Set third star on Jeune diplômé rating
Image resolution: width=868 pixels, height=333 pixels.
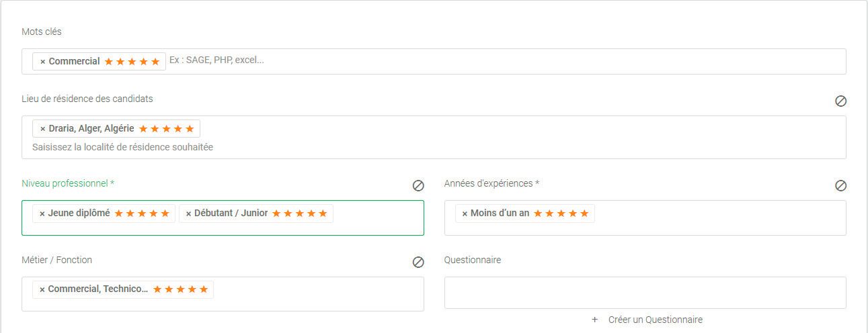(142, 213)
